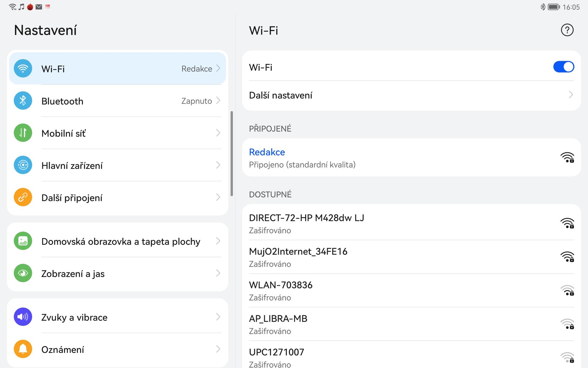
Task: Tap signal icon of DIRECT-72-HP M428dw LJ
Action: click(567, 223)
